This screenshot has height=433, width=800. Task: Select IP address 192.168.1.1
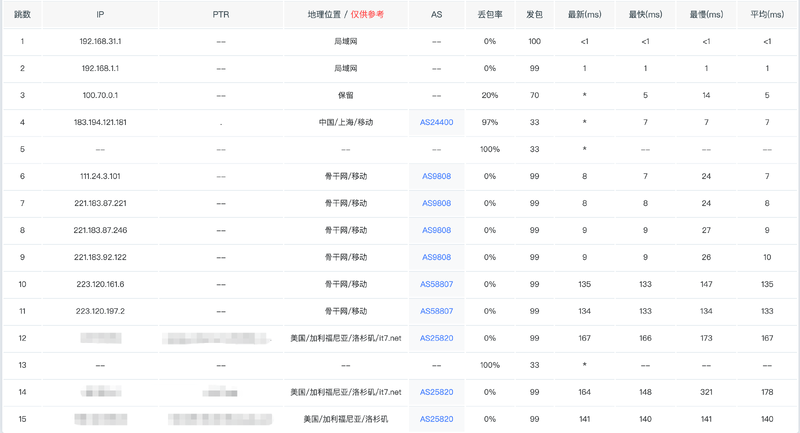tap(101, 68)
